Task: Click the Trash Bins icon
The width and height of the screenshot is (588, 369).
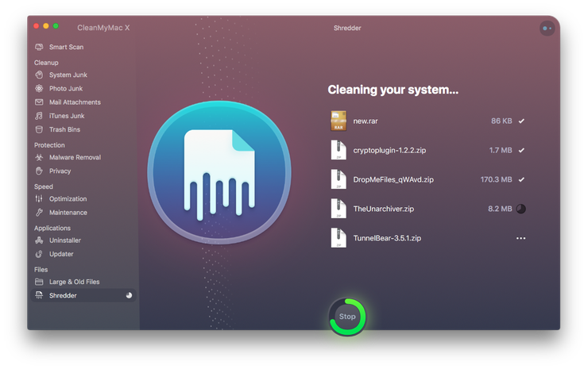Action: pos(39,129)
